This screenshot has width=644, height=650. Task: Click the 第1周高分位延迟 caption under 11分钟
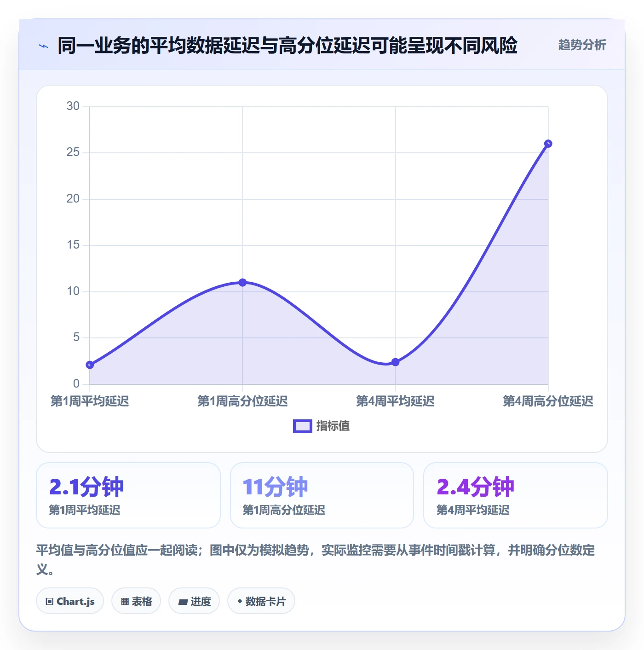click(x=284, y=510)
